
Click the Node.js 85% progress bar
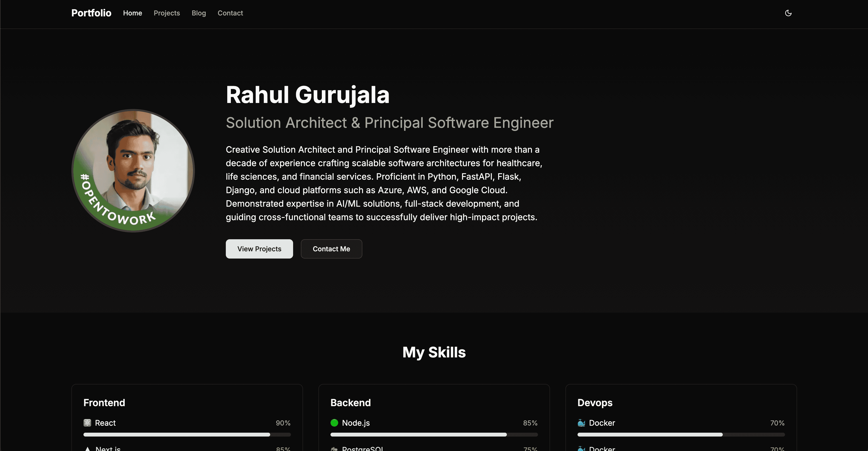coord(434,435)
